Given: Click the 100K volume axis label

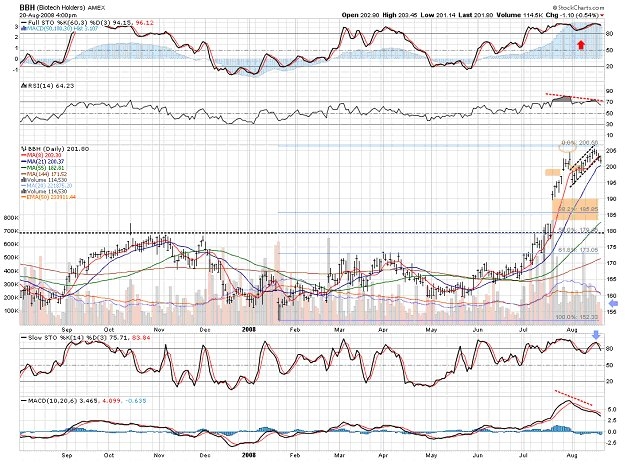Looking at the screenshot, I should pyautogui.click(x=11, y=310).
